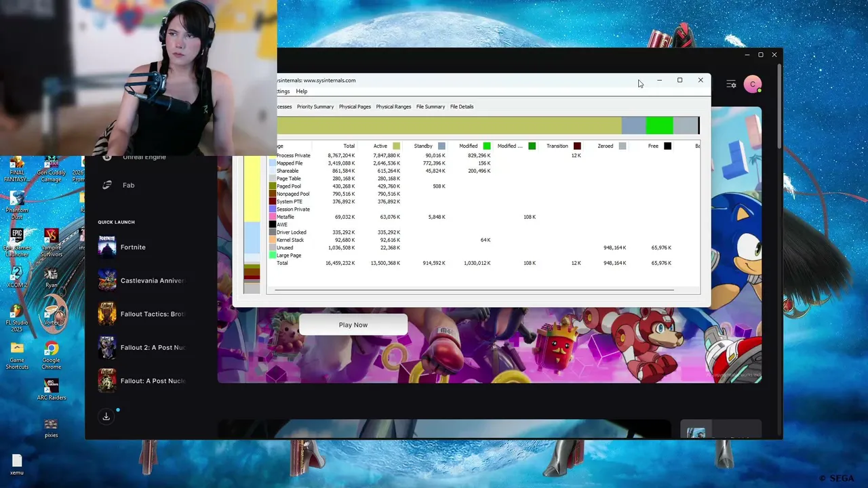Select the Physical Ranges tab
Screen dimensions: 868x488
click(x=393, y=106)
